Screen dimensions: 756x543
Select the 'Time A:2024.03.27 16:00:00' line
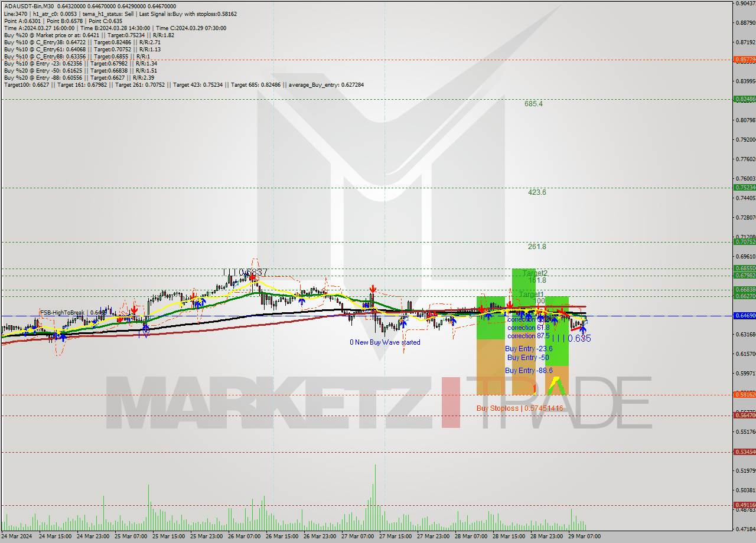click(115, 28)
